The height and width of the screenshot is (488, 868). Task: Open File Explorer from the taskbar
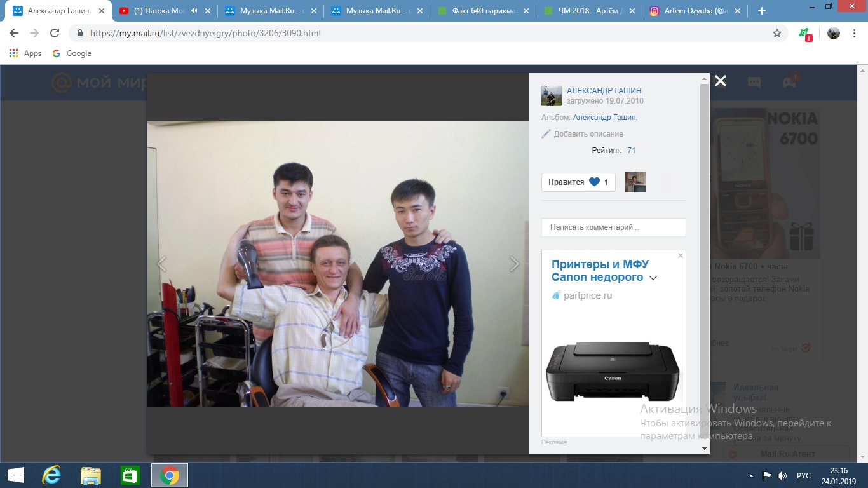pyautogui.click(x=90, y=475)
